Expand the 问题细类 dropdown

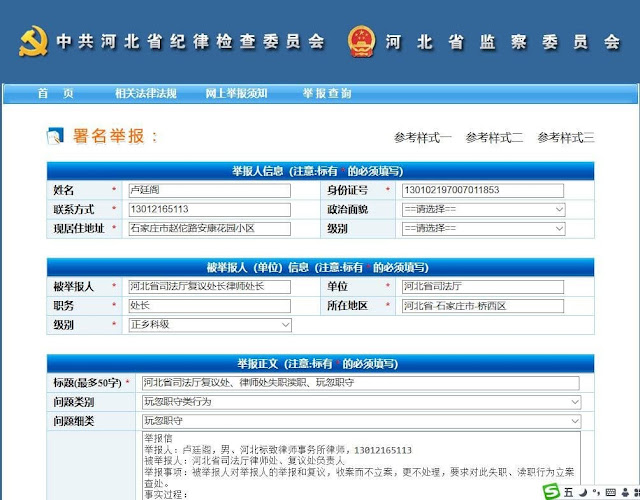click(361, 422)
